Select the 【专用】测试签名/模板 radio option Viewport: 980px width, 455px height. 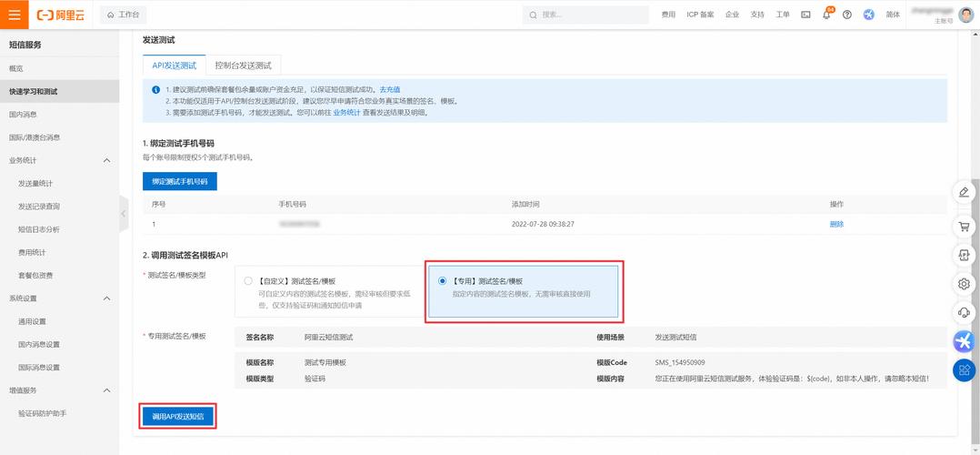coord(443,281)
